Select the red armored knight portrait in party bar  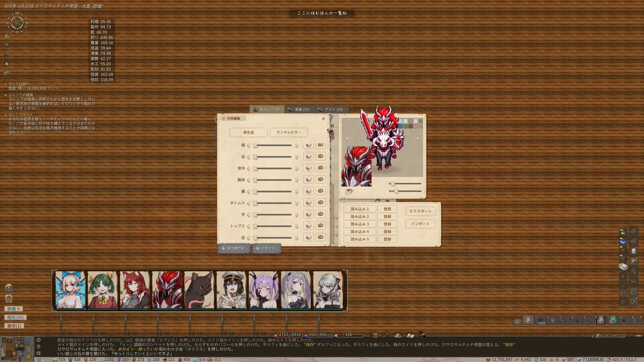click(167, 290)
